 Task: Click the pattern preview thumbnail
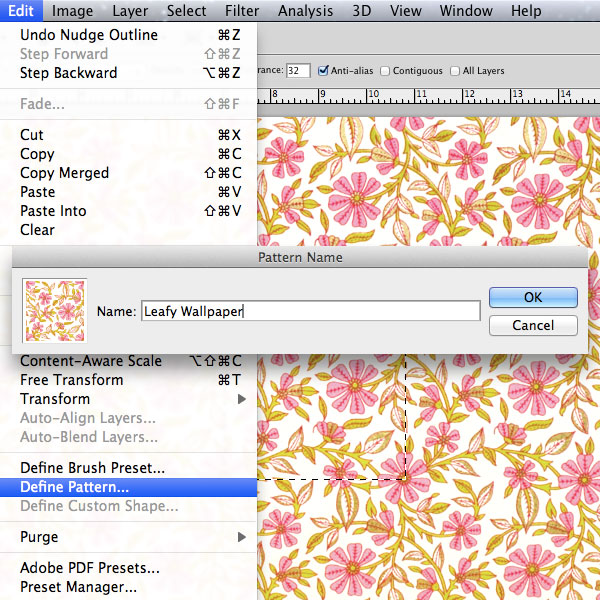[55, 311]
